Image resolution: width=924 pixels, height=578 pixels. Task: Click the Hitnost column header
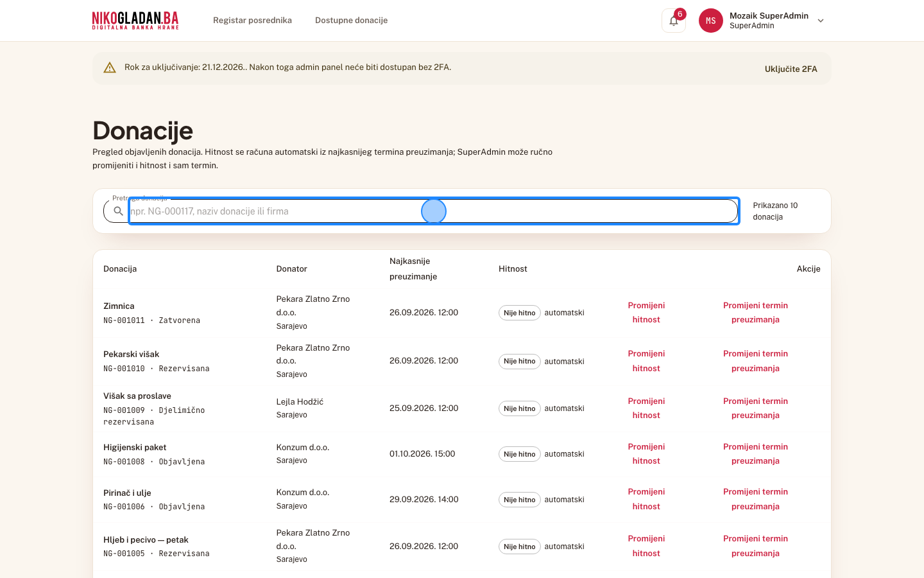[x=513, y=269]
